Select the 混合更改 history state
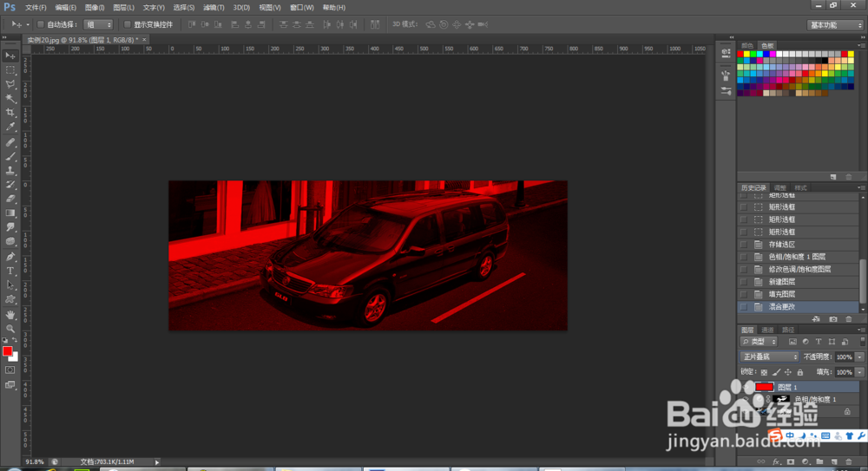868x471 pixels. (799, 306)
